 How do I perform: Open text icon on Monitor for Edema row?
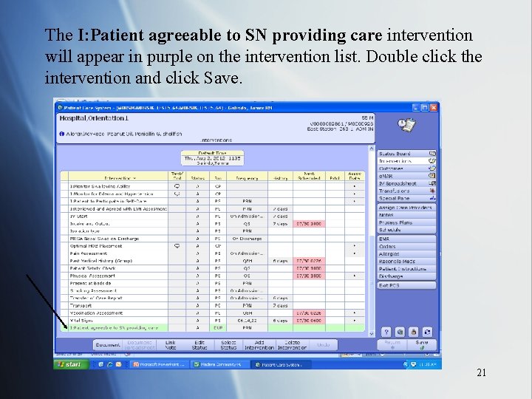click(177, 194)
